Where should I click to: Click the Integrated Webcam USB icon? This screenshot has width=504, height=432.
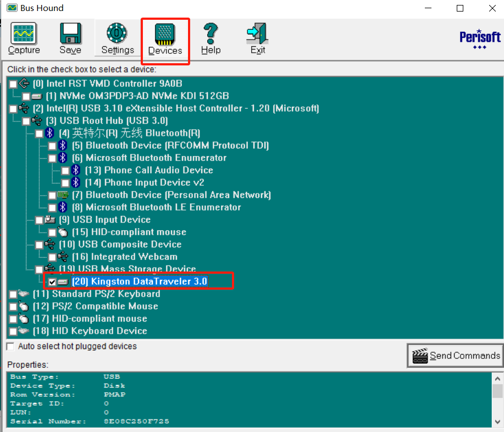[63, 257]
